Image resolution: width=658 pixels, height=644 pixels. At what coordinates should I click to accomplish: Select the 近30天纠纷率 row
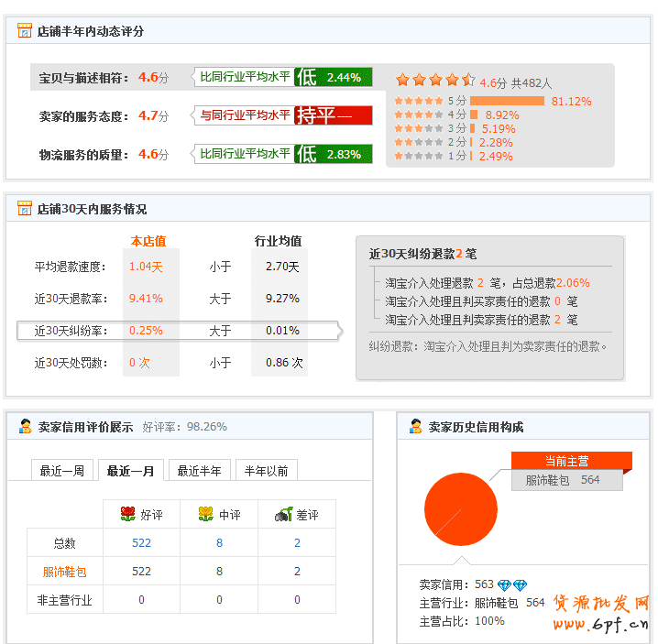pyautogui.click(x=180, y=331)
